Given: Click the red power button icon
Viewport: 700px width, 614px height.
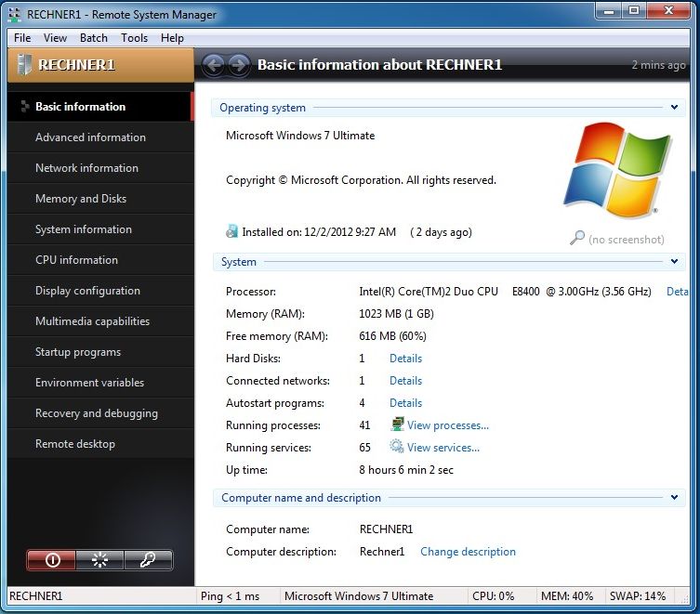Looking at the screenshot, I should pos(51,559).
